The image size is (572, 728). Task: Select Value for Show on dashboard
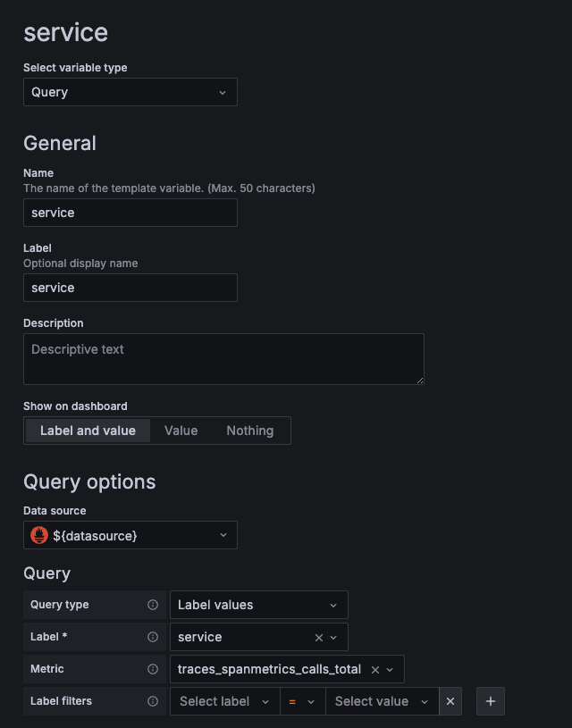point(181,430)
